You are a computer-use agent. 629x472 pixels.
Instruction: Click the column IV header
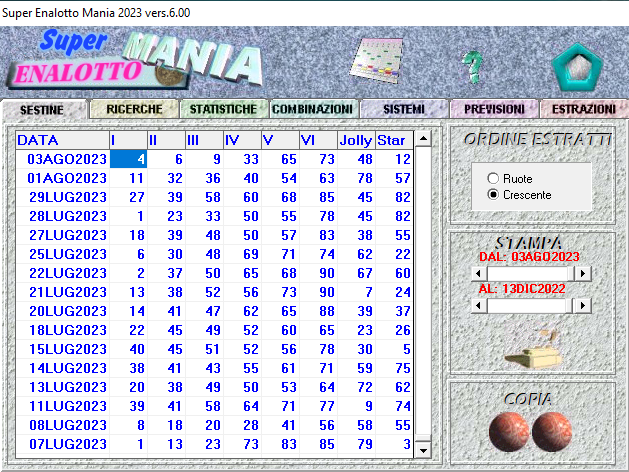point(242,140)
